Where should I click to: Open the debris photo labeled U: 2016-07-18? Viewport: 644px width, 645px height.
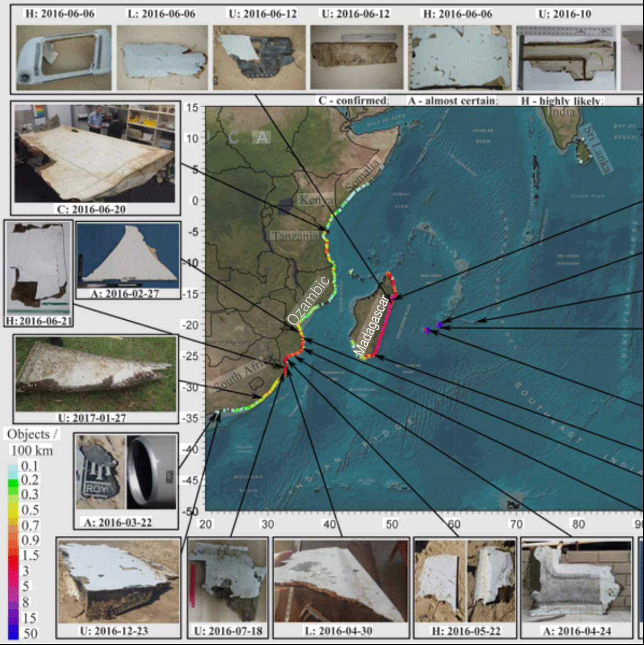[x=227, y=582]
